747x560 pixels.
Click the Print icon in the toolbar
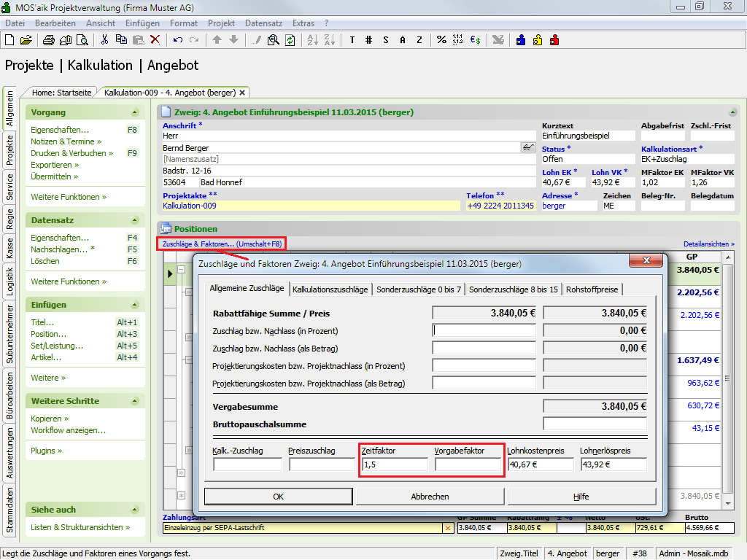(x=48, y=40)
